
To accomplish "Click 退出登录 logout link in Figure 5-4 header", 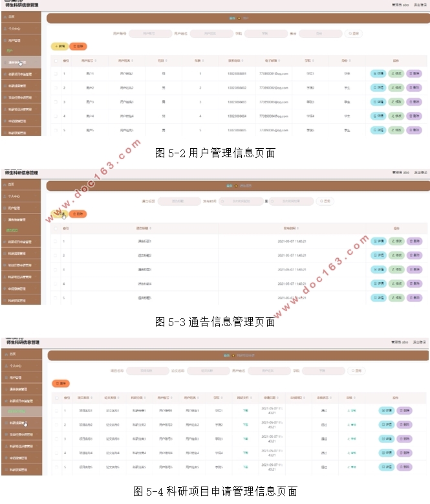I will (x=420, y=342).
